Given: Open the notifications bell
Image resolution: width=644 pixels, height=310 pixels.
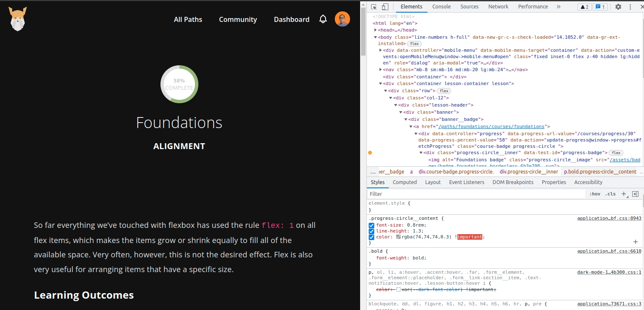Looking at the screenshot, I should [x=323, y=19].
